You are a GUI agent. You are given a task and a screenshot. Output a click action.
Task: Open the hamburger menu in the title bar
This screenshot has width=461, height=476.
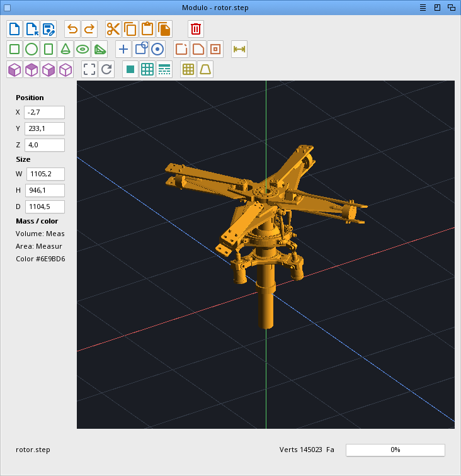pos(423,8)
